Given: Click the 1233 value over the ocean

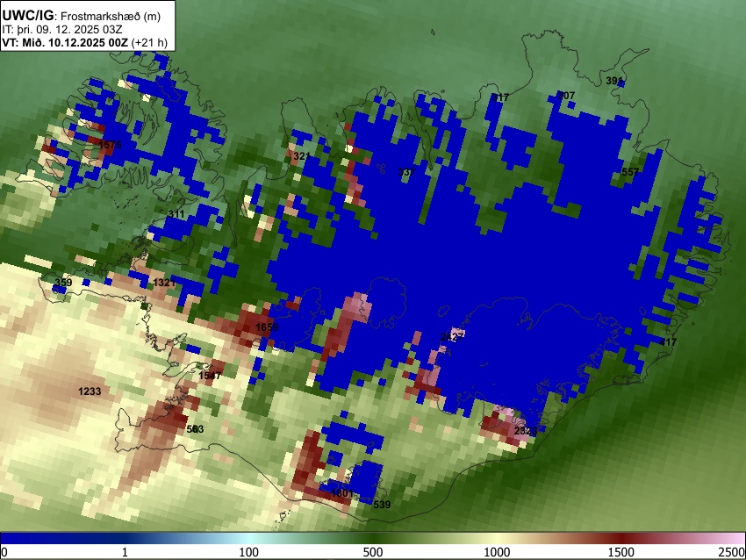Looking at the screenshot, I should click(90, 391).
